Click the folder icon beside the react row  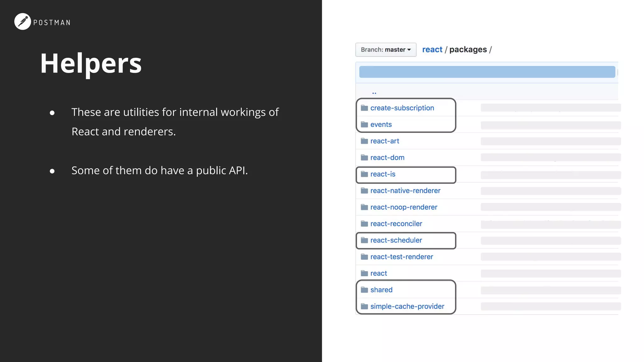pyautogui.click(x=364, y=273)
